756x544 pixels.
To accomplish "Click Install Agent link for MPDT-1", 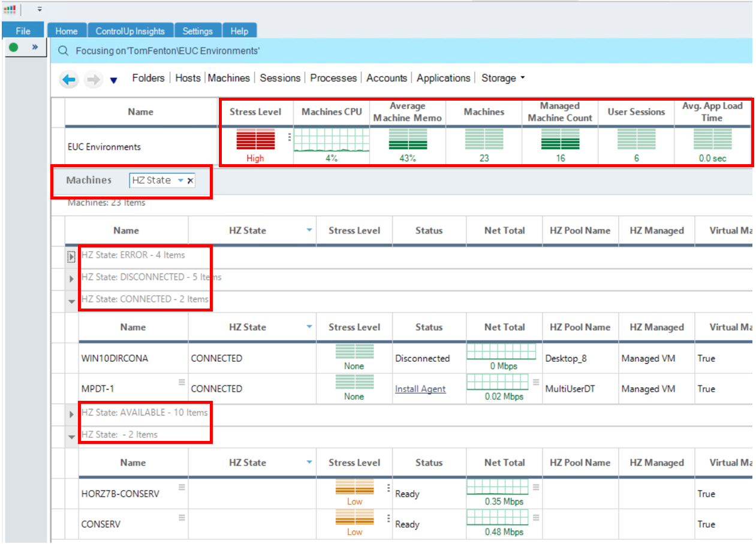I will point(420,389).
